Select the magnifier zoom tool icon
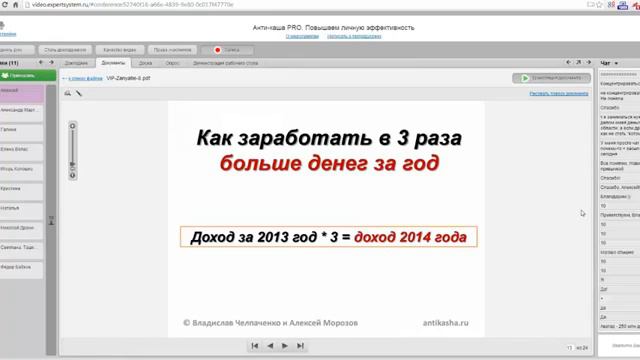 [x=68, y=93]
